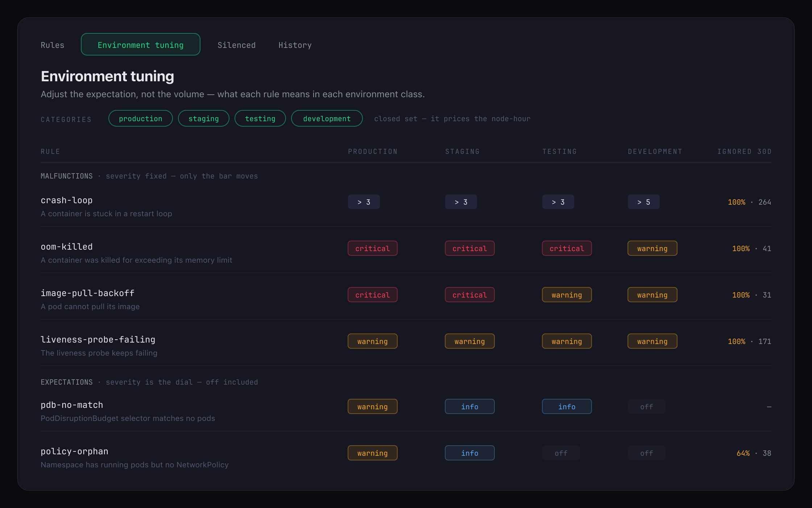
Task: Click the testing category chip
Action: point(260,119)
